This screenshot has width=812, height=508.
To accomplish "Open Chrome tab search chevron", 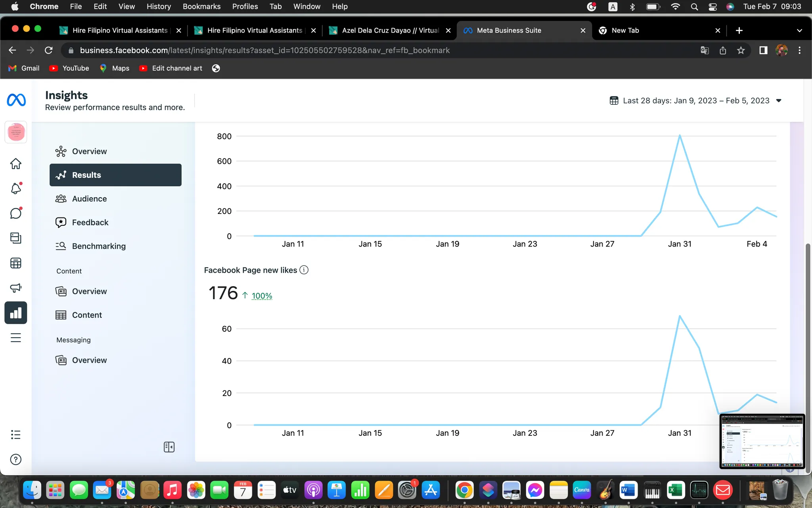I will [799, 31].
